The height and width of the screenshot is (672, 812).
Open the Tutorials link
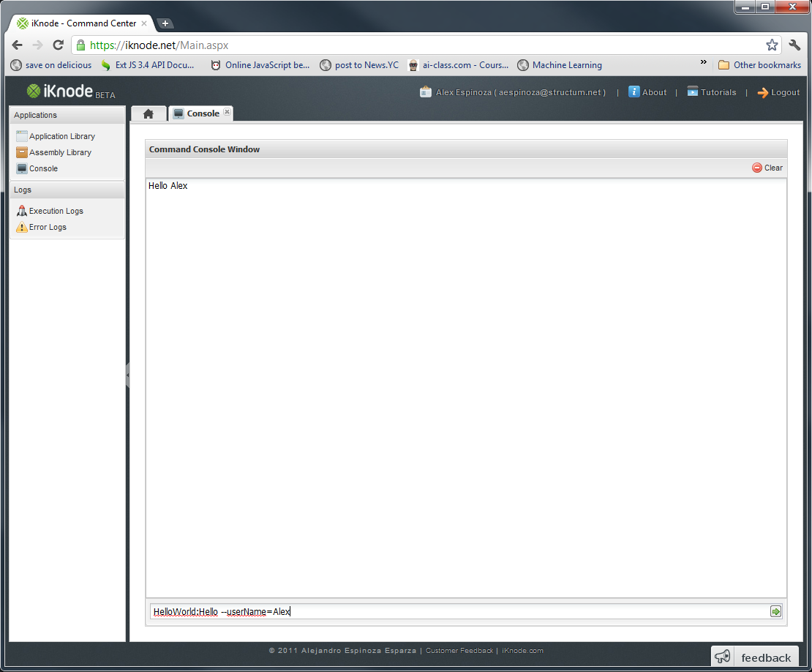[718, 92]
